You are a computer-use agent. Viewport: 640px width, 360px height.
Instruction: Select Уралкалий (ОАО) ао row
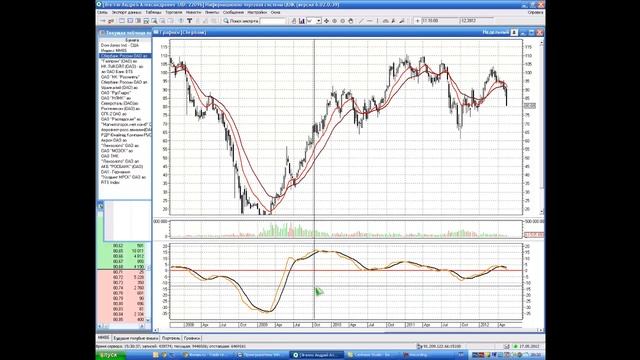(125, 87)
